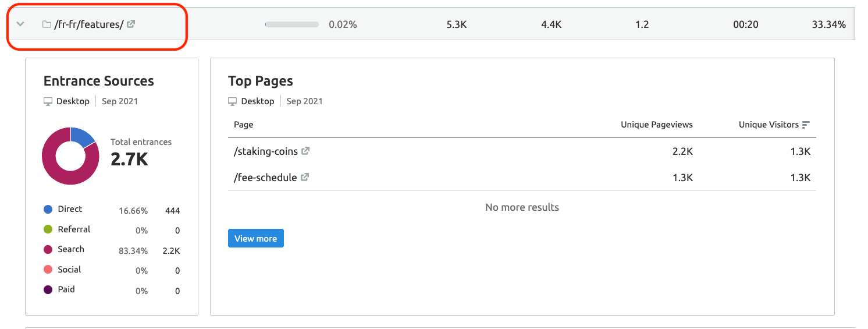Select the magenta Search legend dot
868x329 pixels.
pos(48,249)
